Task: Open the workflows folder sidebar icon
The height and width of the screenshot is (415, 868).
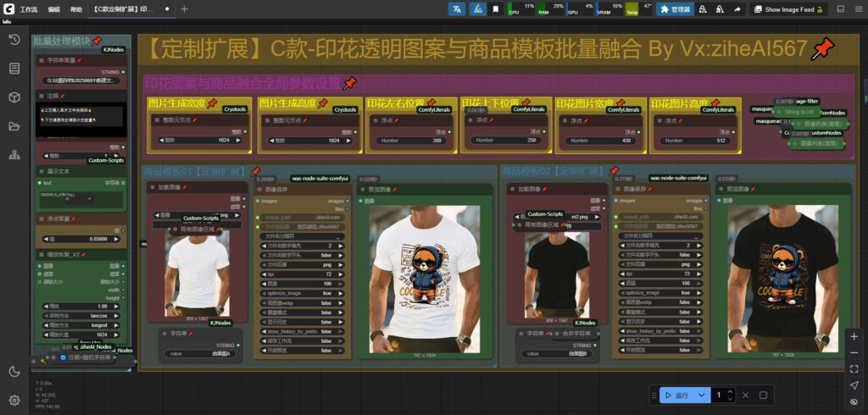Action: (14, 126)
